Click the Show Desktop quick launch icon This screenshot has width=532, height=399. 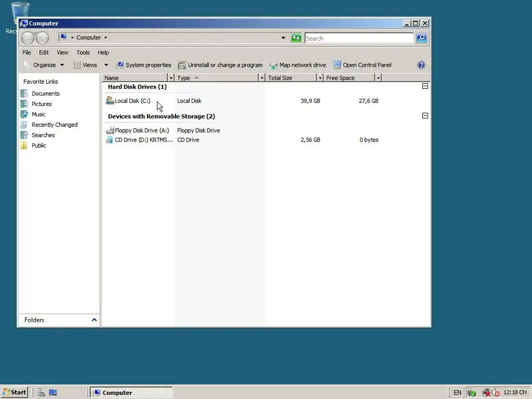pos(53,393)
